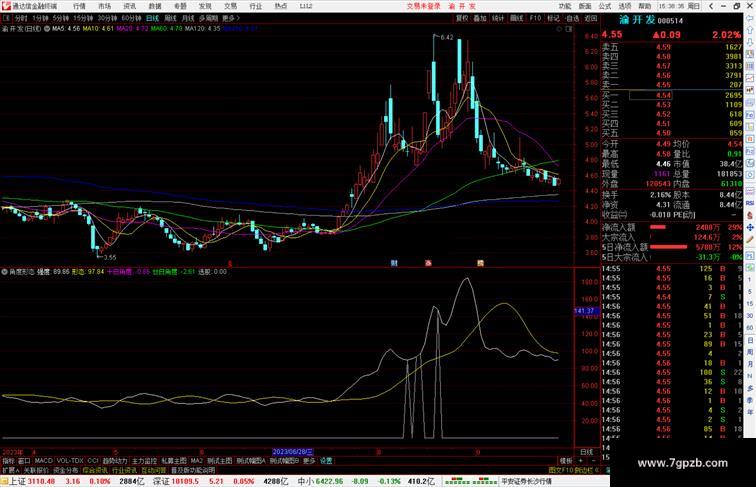Viewport: 756px width, 487px height.
Task: Click the plus zoom button beside 模板
Action: click(x=581, y=461)
